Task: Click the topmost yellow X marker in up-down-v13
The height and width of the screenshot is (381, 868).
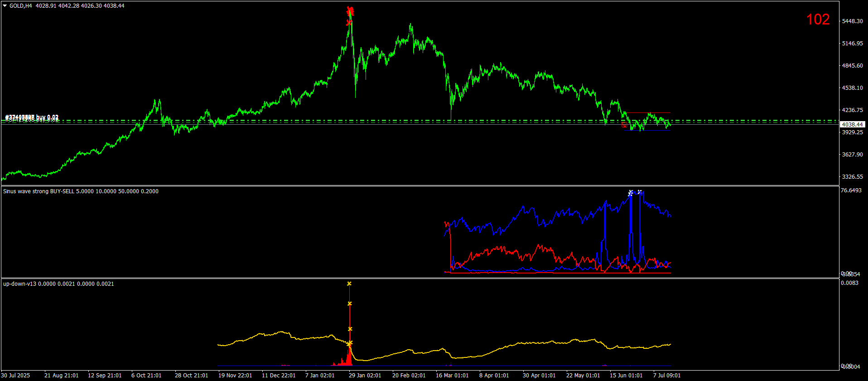Action: coord(349,284)
